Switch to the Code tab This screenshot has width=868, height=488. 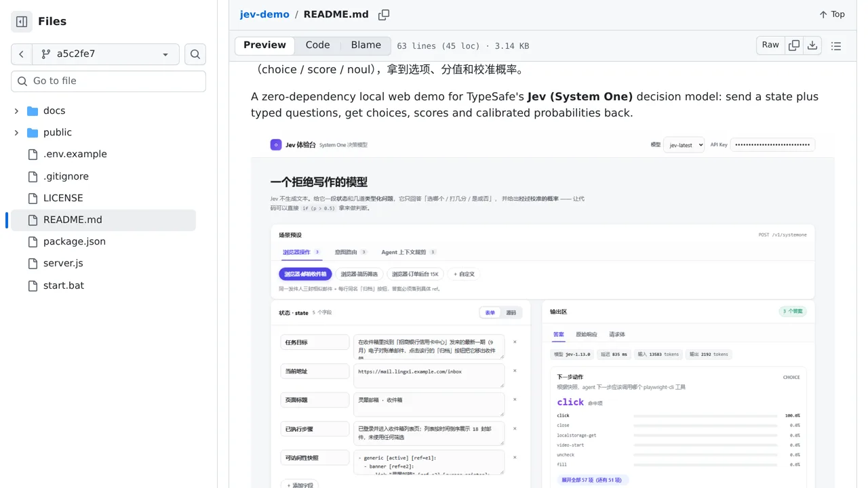coord(317,45)
